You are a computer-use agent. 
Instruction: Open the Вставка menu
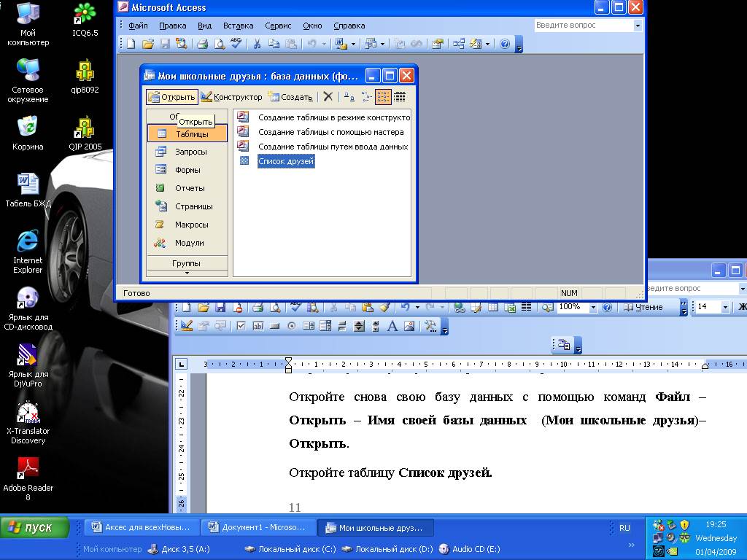239,26
